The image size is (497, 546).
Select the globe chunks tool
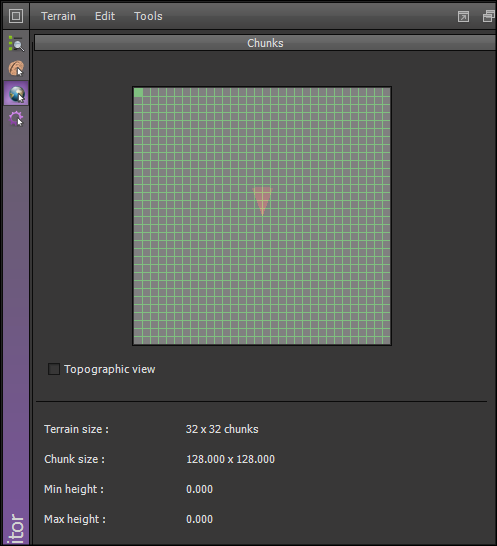click(x=16, y=93)
